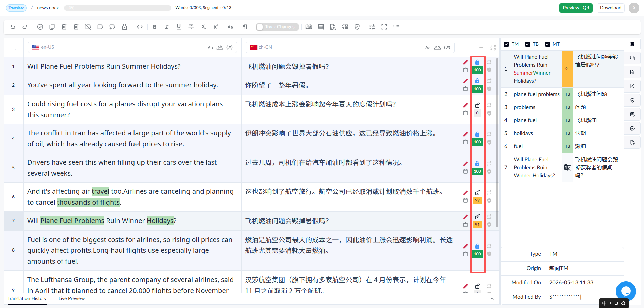Click the open book icon in toolbar
This screenshot has width=644, height=308.
[x=309, y=27]
